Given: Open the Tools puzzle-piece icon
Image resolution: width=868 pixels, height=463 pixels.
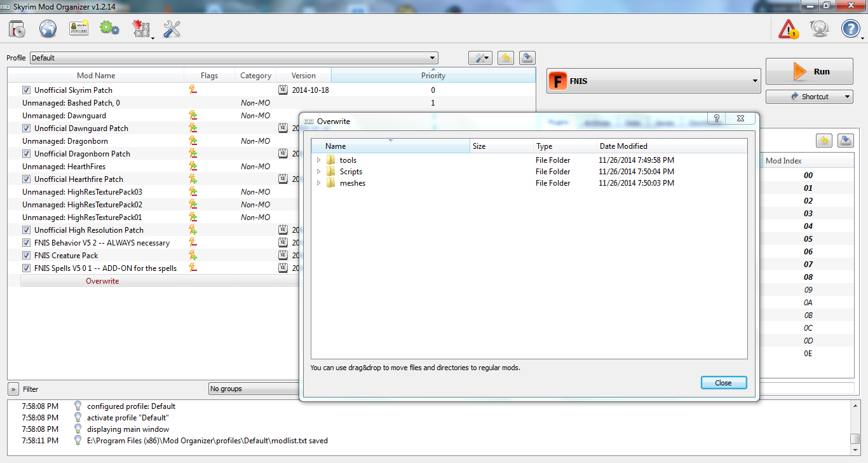Looking at the screenshot, I should (142, 29).
